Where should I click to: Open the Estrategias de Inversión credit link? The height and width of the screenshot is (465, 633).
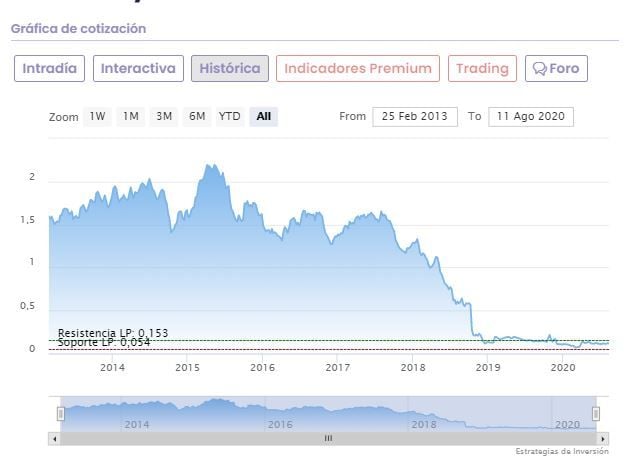pyautogui.click(x=562, y=452)
